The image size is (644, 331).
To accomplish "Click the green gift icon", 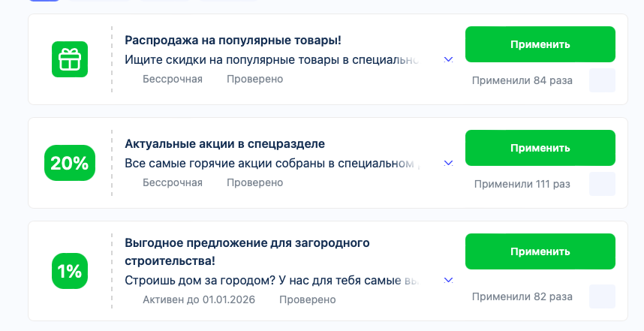I will (x=70, y=59).
